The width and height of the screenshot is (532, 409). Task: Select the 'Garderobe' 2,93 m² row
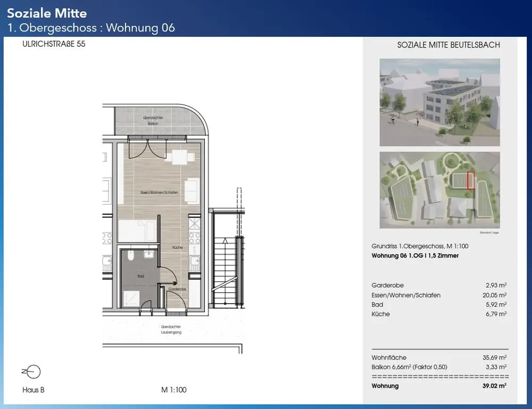click(x=439, y=286)
